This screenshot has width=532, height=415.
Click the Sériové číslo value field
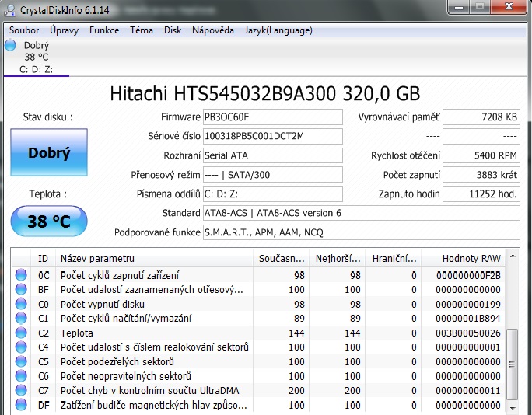tap(271, 136)
